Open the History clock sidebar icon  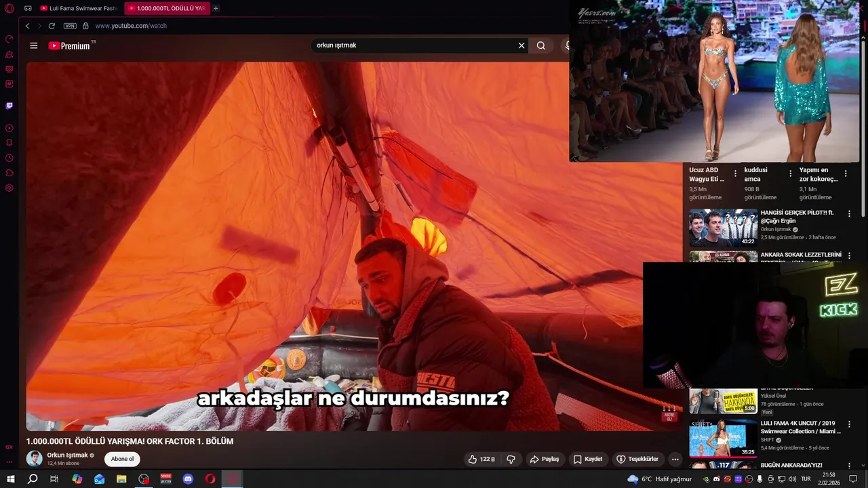(x=9, y=158)
